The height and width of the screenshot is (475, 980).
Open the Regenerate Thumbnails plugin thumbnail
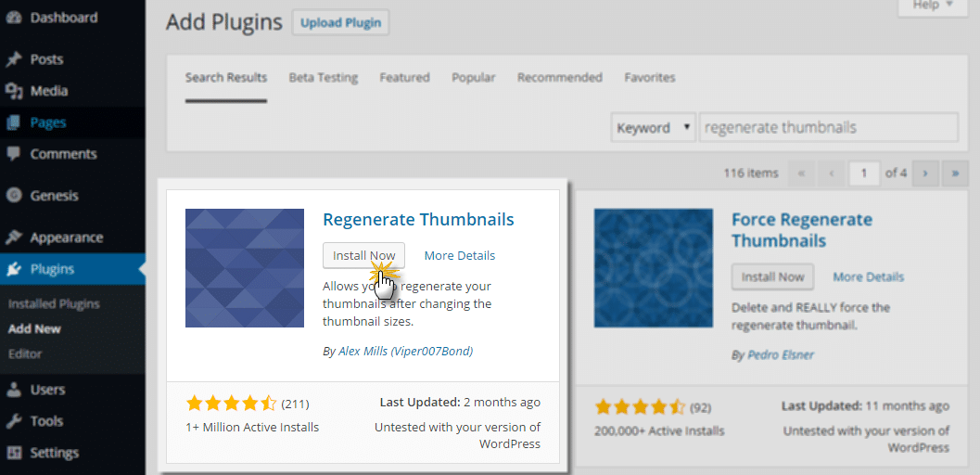245,268
